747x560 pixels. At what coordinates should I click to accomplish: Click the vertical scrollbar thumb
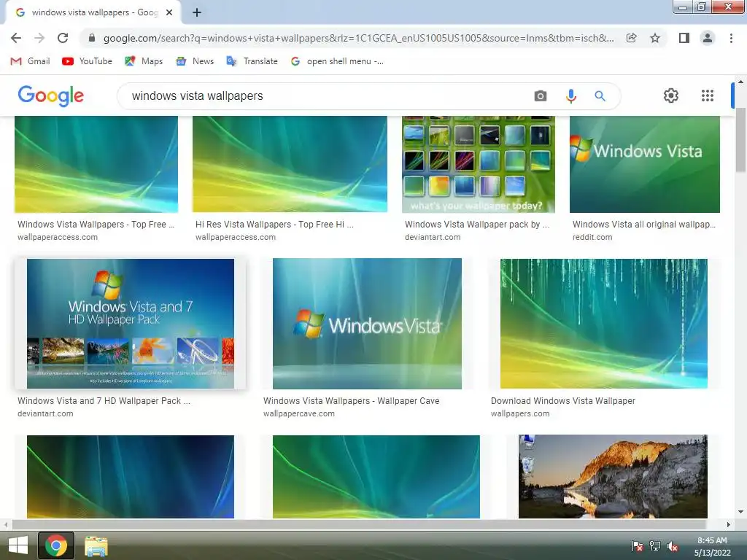click(x=741, y=139)
